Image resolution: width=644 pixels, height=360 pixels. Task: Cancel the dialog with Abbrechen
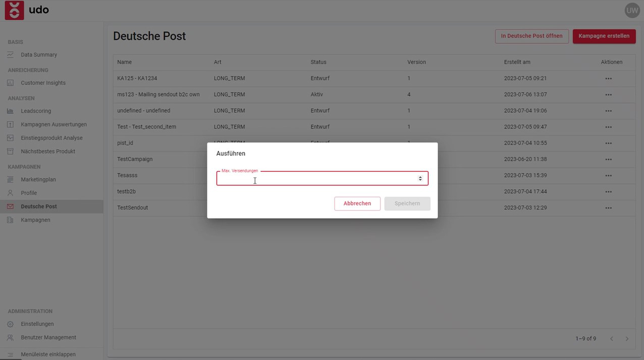357,203
